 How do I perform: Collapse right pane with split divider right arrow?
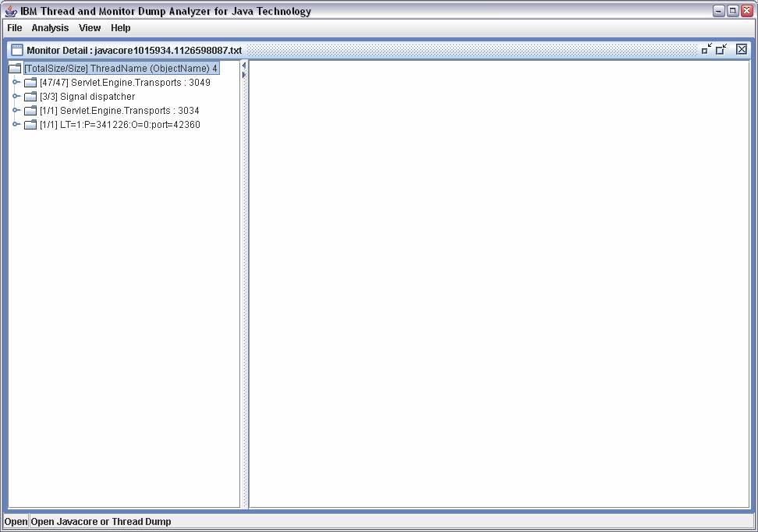point(244,75)
